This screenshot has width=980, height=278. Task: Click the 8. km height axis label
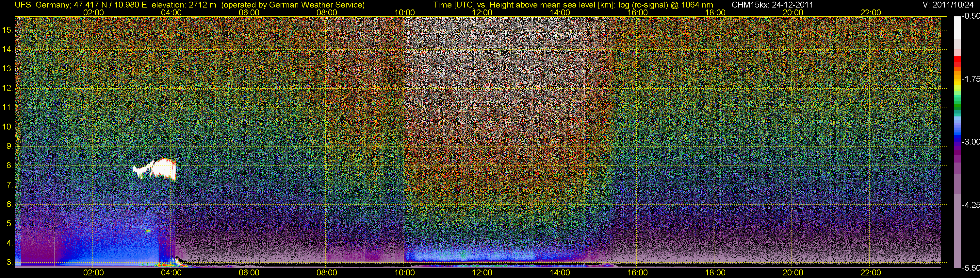[x=9, y=166]
